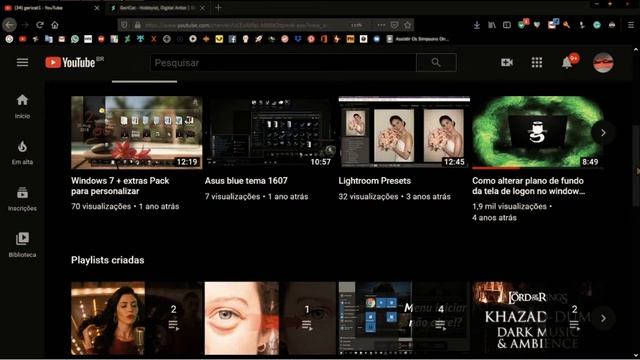Screen dimensions: 640x360
Task: Click the browser forward arrow
Action: coord(25,25)
